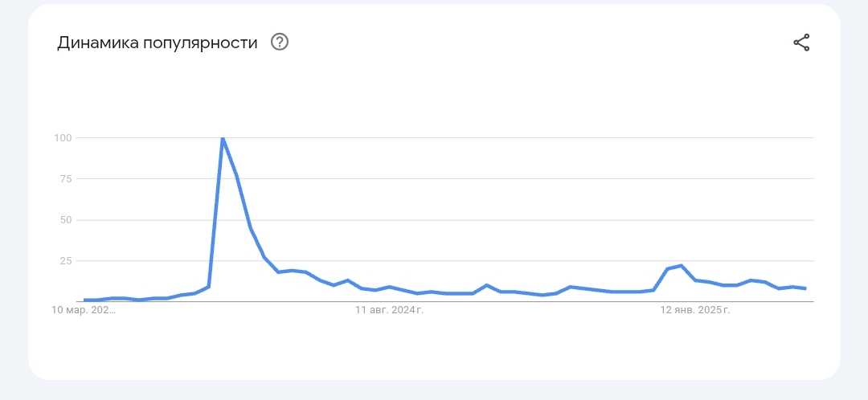The width and height of the screenshot is (868, 400).
Task: Click the line point just before the steep rise
Action: point(209,287)
